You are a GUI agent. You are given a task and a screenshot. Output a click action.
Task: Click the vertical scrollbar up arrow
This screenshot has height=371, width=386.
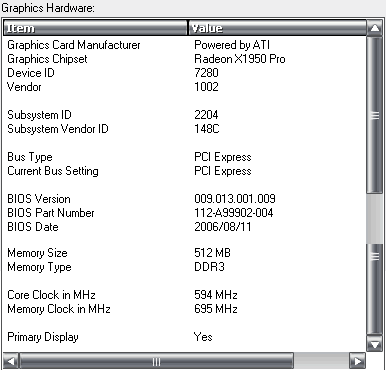click(375, 28)
